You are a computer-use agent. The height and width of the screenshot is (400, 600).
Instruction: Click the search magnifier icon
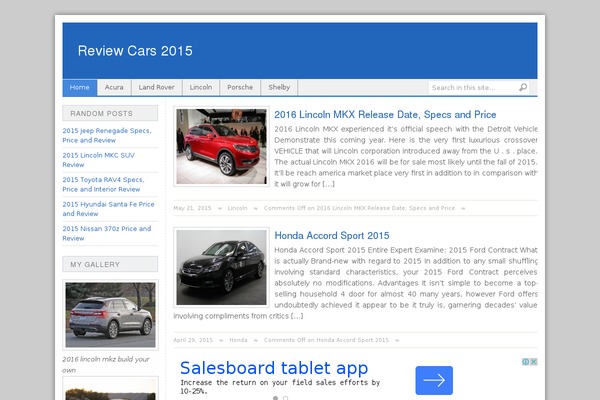pos(523,88)
